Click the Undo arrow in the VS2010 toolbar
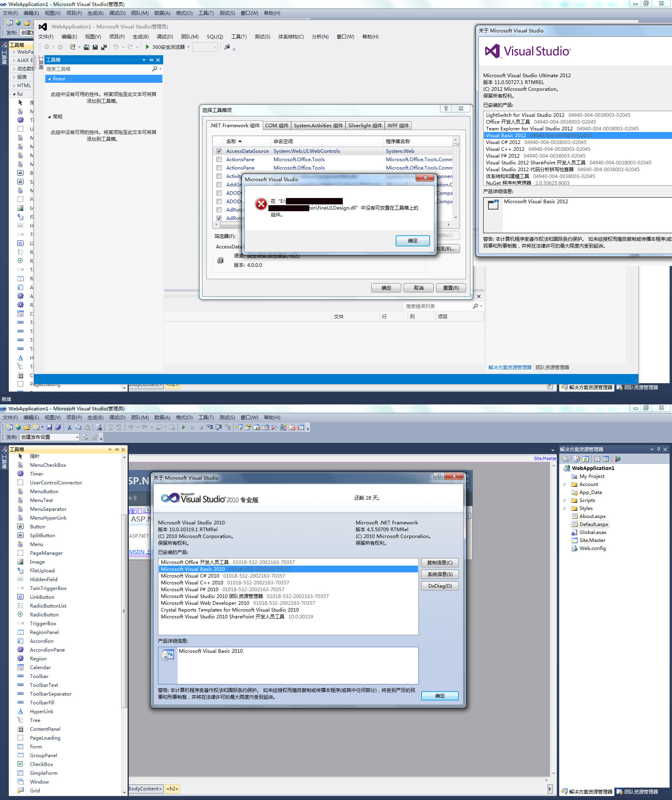 pyautogui.click(x=131, y=427)
